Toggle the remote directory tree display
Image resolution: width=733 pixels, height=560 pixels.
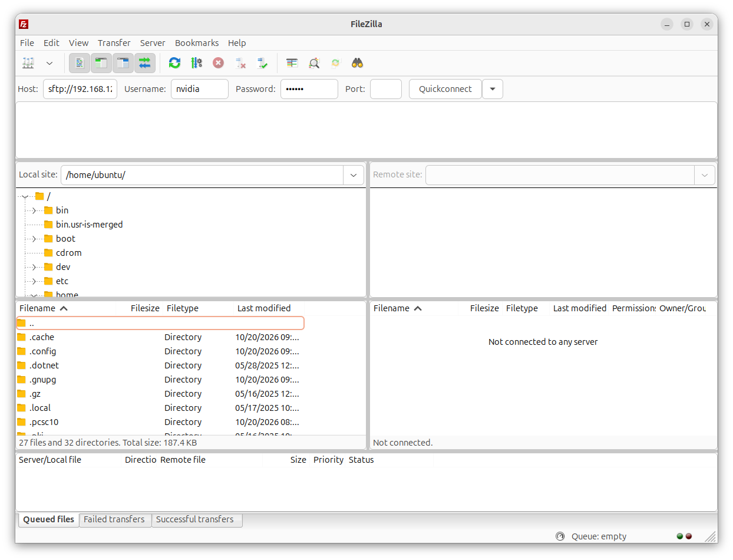(x=123, y=62)
